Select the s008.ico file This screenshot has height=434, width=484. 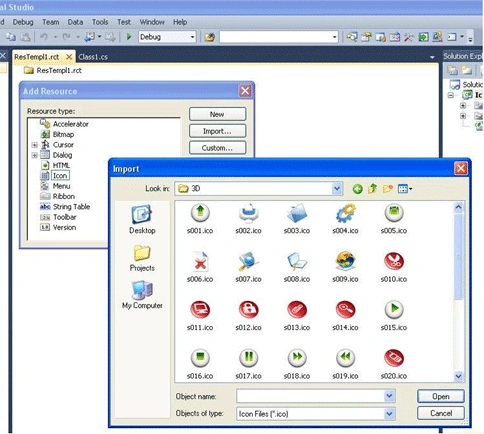(x=297, y=267)
